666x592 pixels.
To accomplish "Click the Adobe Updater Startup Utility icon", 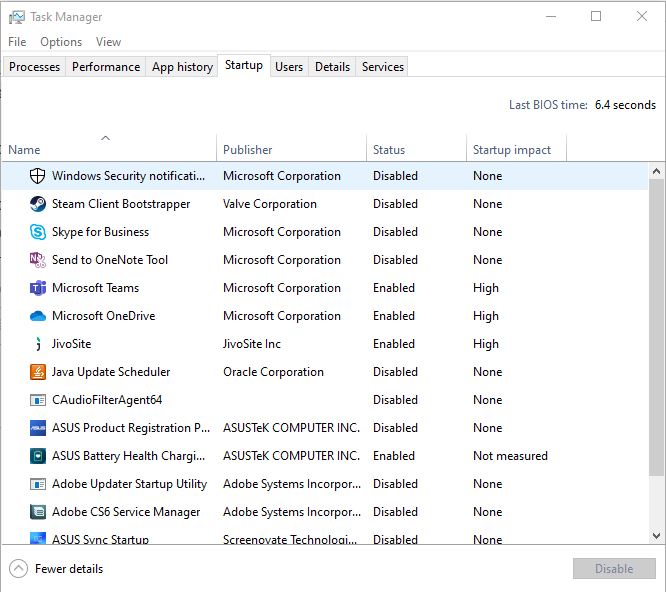I will point(38,484).
